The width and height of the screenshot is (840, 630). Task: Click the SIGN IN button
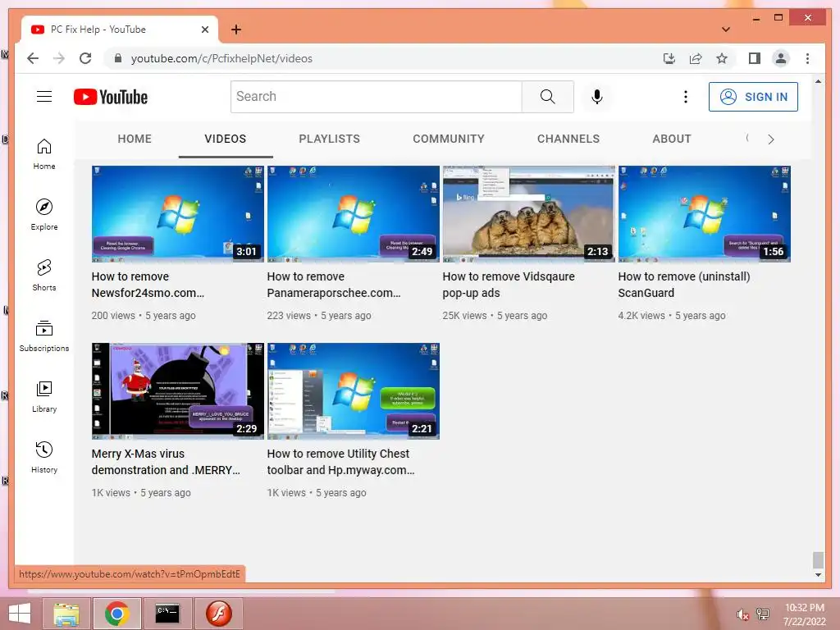753,97
